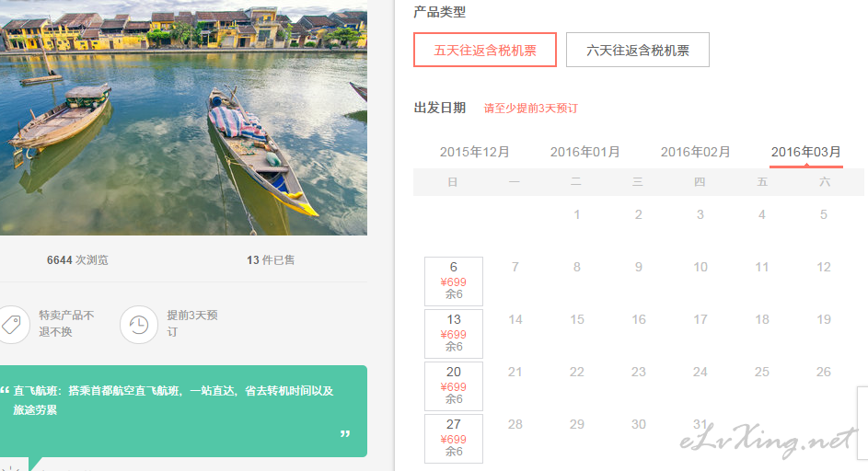Image resolution: width=868 pixels, height=471 pixels.
Task: Click calendar date 7
Action: [x=515, y=268]
